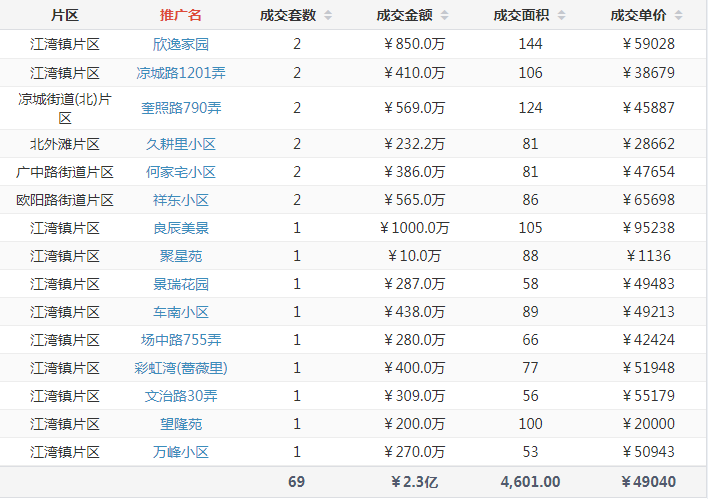Select the ¥309.0万 amount cell

point(414,396)
